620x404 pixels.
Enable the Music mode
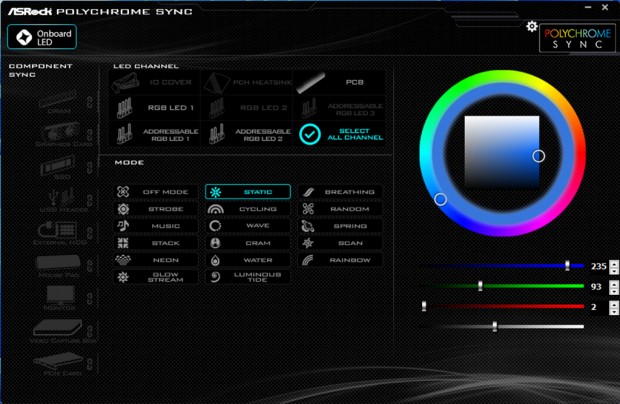(156, 226)
